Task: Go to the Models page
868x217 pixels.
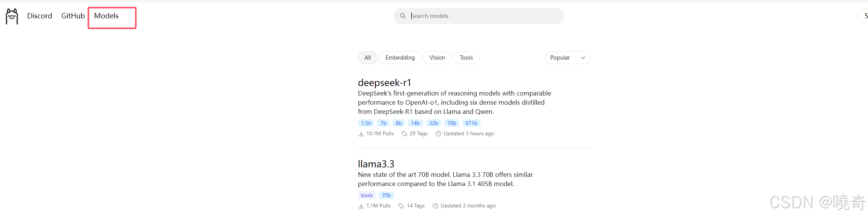Action: click(106, 16)
